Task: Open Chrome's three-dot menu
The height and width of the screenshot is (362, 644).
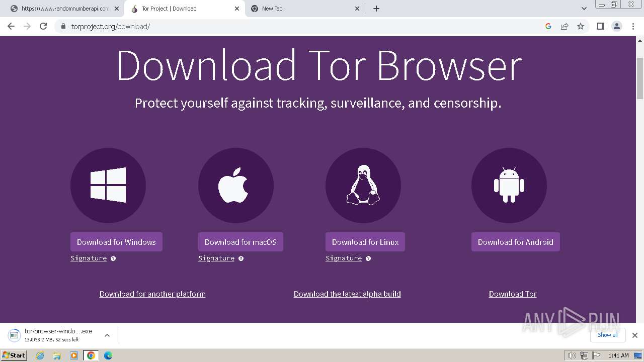Action: point(633,26)
